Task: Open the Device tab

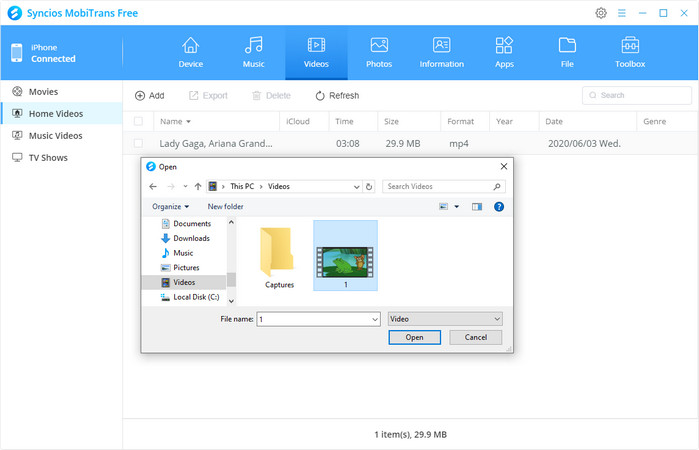Action: click(x=191, y=53)
